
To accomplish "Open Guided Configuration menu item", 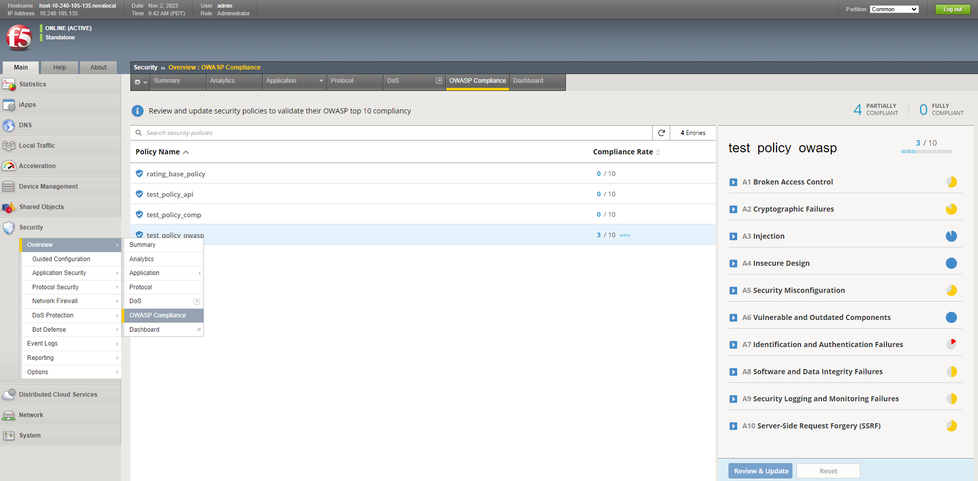I will click(x=70, y=259).
